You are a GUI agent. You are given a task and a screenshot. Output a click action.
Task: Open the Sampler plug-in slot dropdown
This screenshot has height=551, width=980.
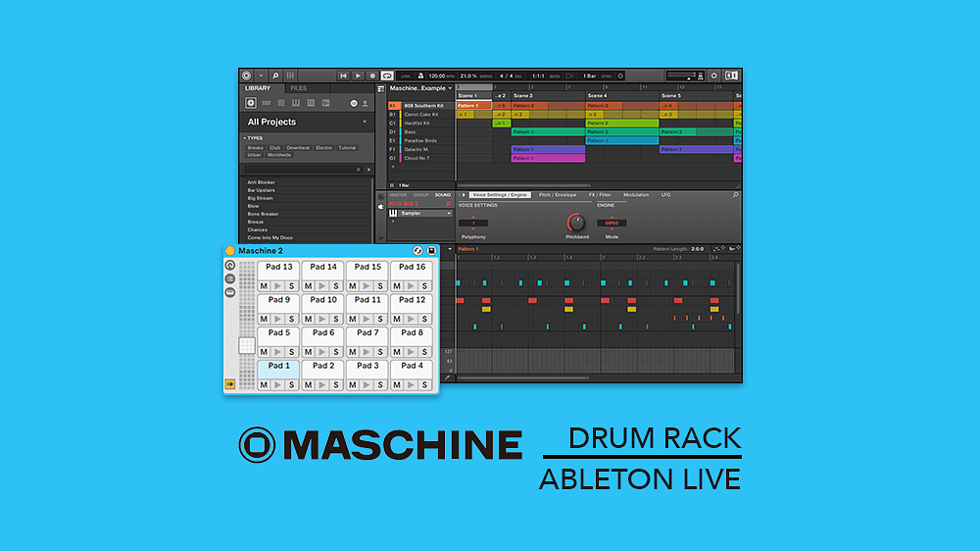[425, 214]
